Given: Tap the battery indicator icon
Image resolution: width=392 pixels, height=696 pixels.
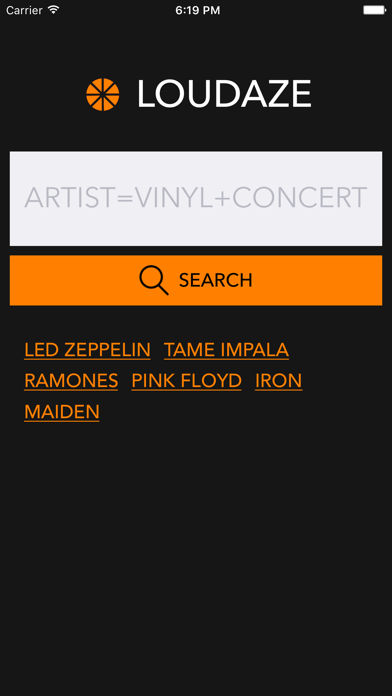Looking at the screenshot, I should pyautogui.click(x=375, y=10).
